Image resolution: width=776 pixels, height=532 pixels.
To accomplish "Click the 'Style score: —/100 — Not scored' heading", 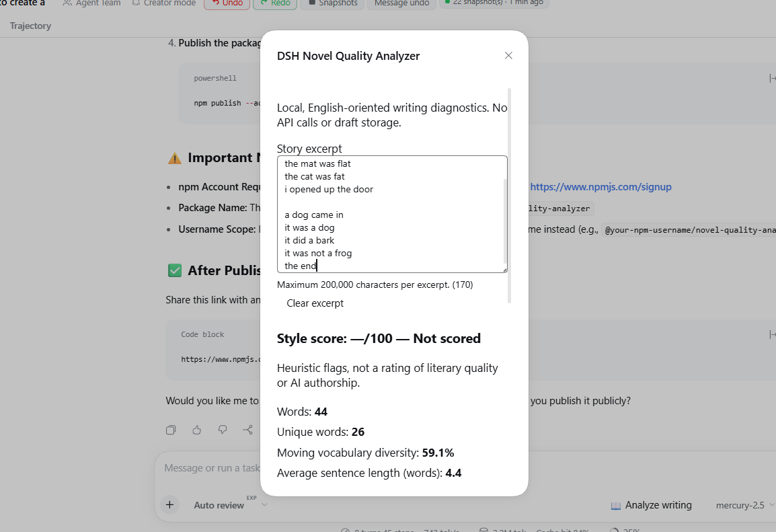I will pos(379,338).
